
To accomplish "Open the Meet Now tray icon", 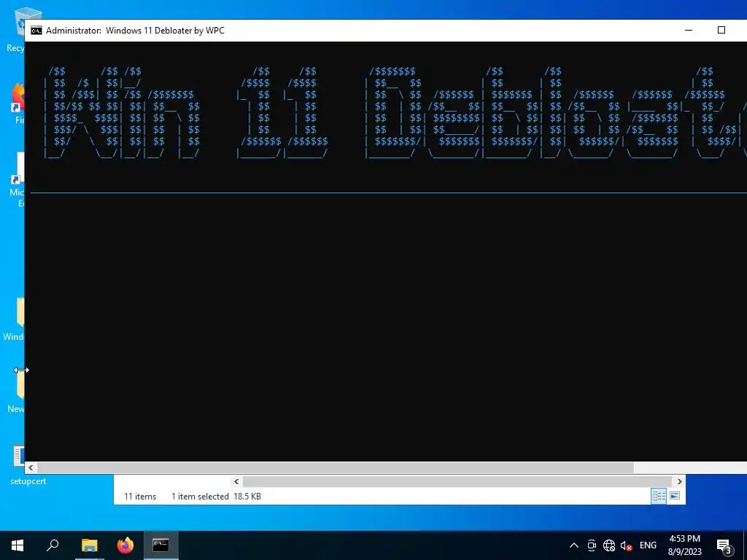I will click(592, 545).
